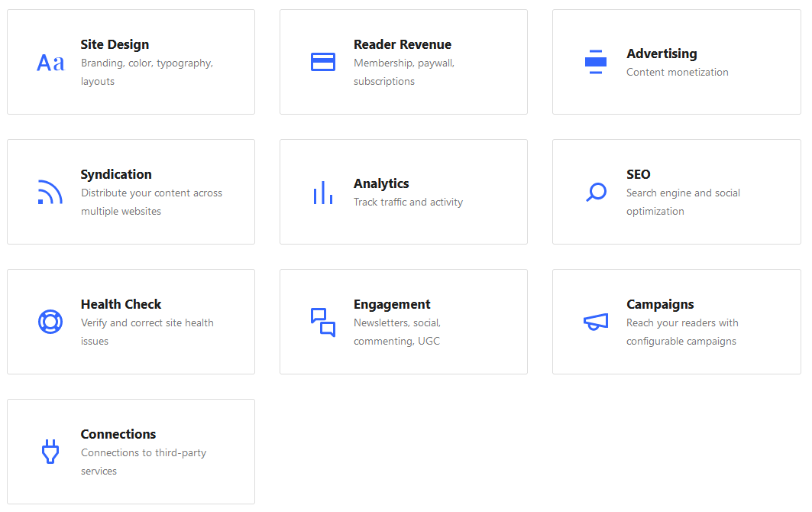The height and width of the screenshot is (512, 812).
Task: Click 'Reach your readers with configurable campaigns'
Action: [x=682, y=332]
